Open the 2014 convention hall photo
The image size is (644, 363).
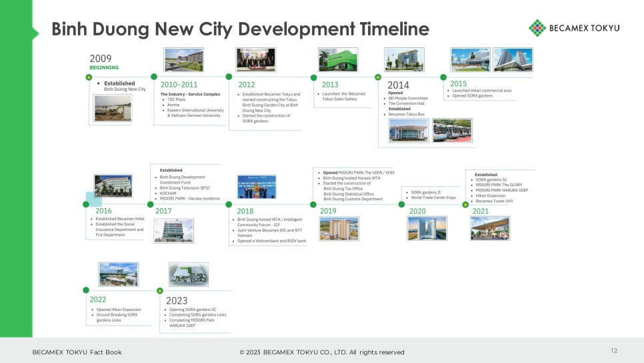(x=408, y=130)
